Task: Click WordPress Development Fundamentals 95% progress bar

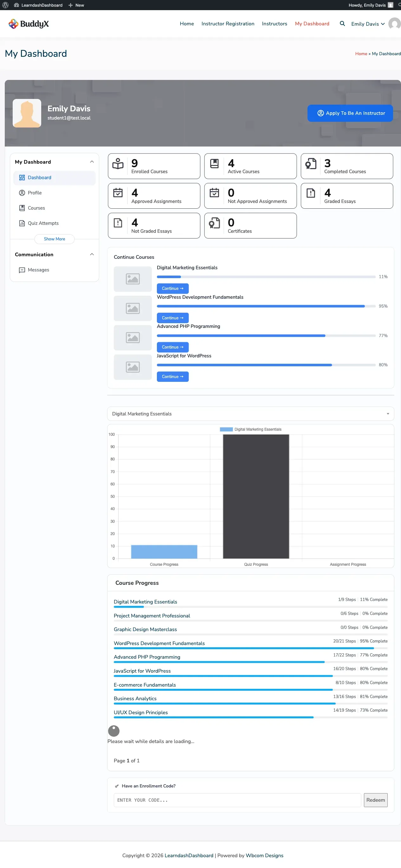Action: click(x=266, y=306)
